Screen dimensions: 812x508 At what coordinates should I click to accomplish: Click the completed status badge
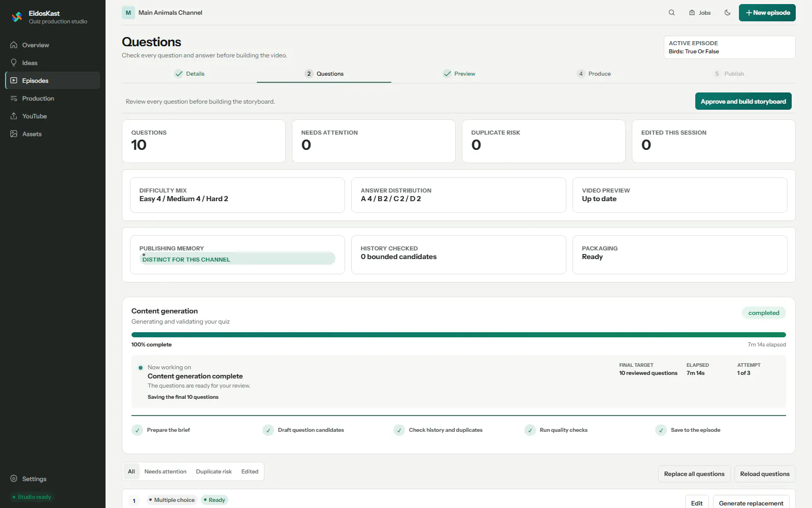[763, 313]
